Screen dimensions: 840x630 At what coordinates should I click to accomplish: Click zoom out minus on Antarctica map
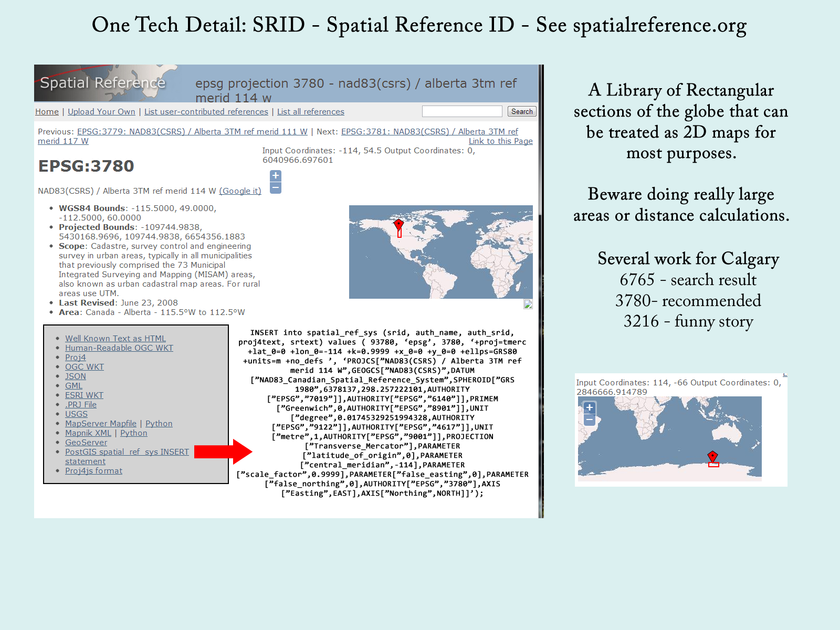click(x=590, y=419)
